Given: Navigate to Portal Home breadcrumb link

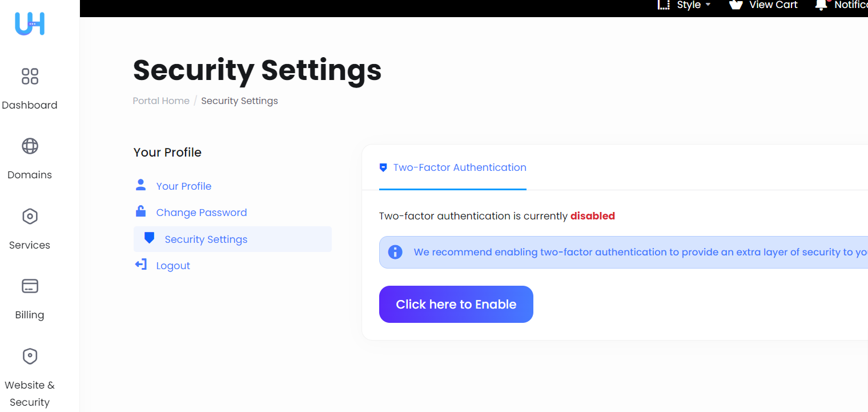Looking at the screenshot, I should [161, 101].
